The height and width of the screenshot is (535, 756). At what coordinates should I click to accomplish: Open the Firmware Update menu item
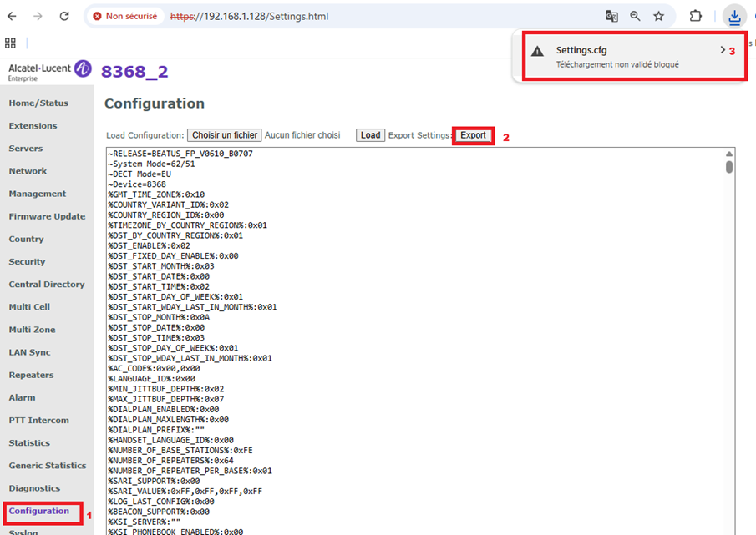click(x=47, y=216)
